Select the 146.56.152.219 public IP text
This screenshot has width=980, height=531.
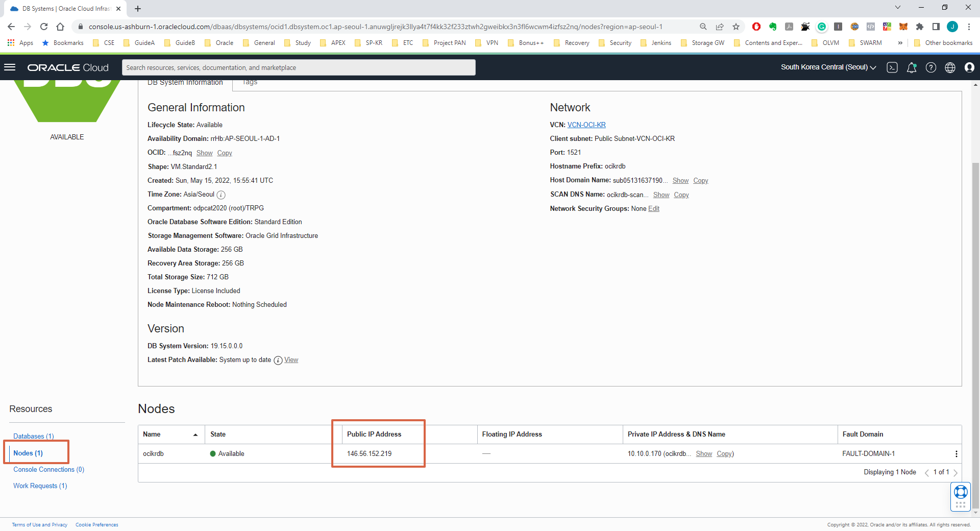click(x=369, y=454)
